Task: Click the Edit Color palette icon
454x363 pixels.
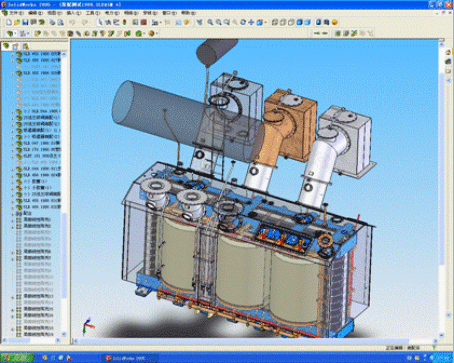Action: point(135,22)
